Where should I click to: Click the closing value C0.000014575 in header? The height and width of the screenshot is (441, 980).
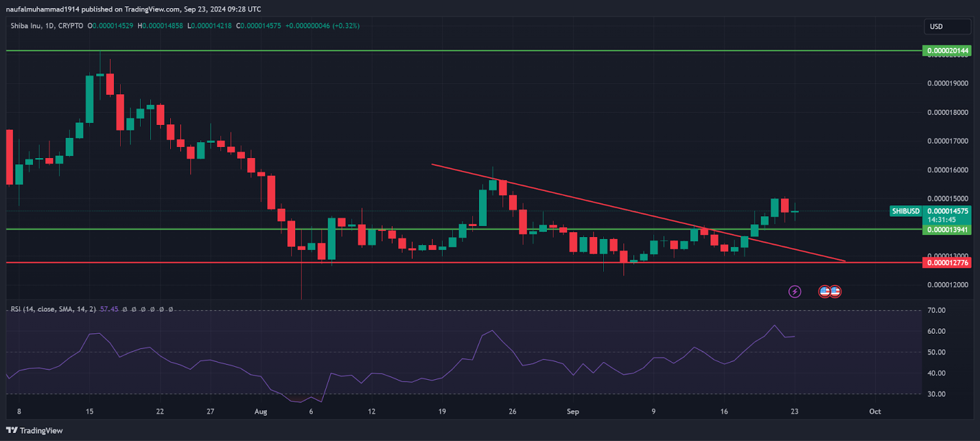tap(258, 26)
